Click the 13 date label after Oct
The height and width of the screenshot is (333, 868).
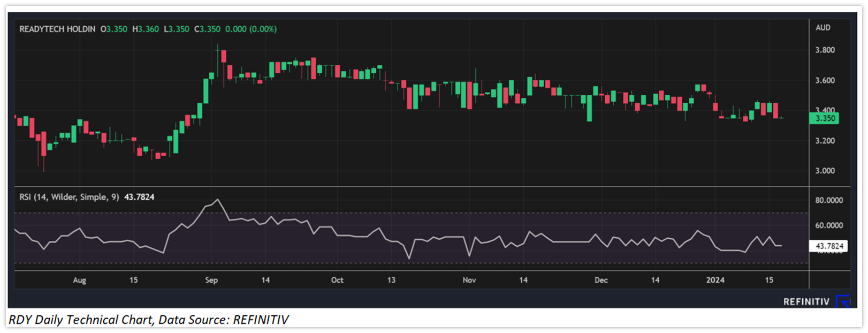[x=391, y=280]
